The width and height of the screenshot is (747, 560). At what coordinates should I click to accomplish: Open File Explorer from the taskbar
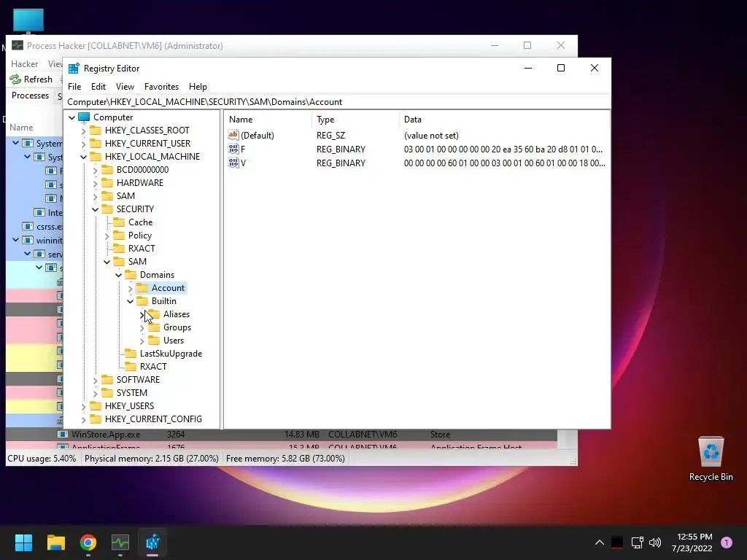(x=55, y=542)
